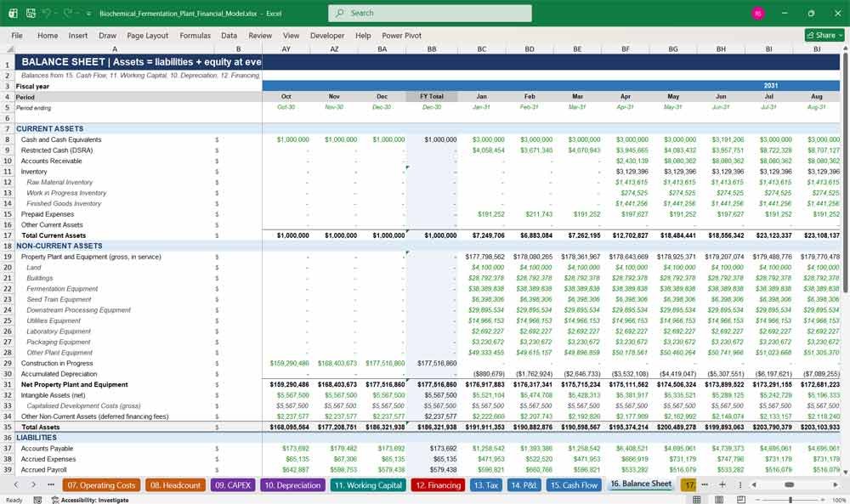Click the zoom in plus button
This screenshot has height=504, width=850.
click(824, 499)
